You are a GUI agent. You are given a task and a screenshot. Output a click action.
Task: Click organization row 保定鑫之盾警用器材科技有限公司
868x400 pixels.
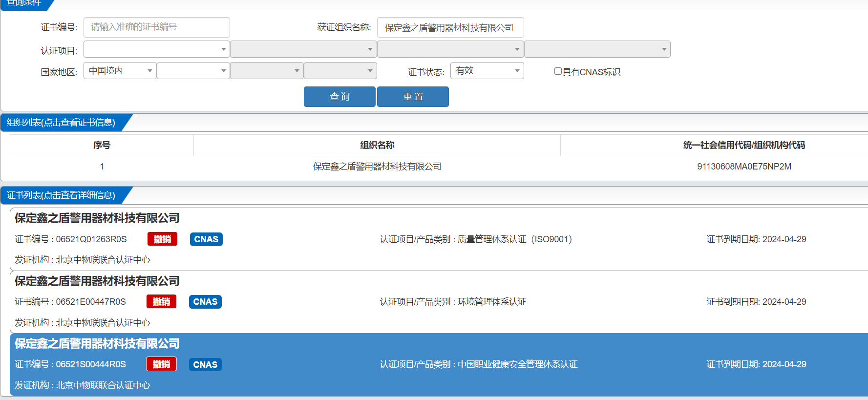(x=377, y=167)
